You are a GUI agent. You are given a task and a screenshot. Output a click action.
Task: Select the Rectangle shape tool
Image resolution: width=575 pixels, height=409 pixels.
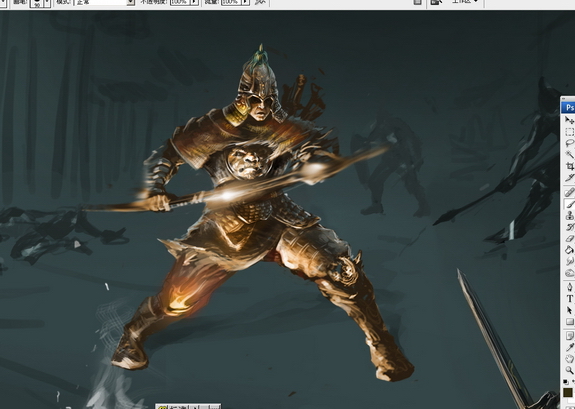click(x=569, y=322)
